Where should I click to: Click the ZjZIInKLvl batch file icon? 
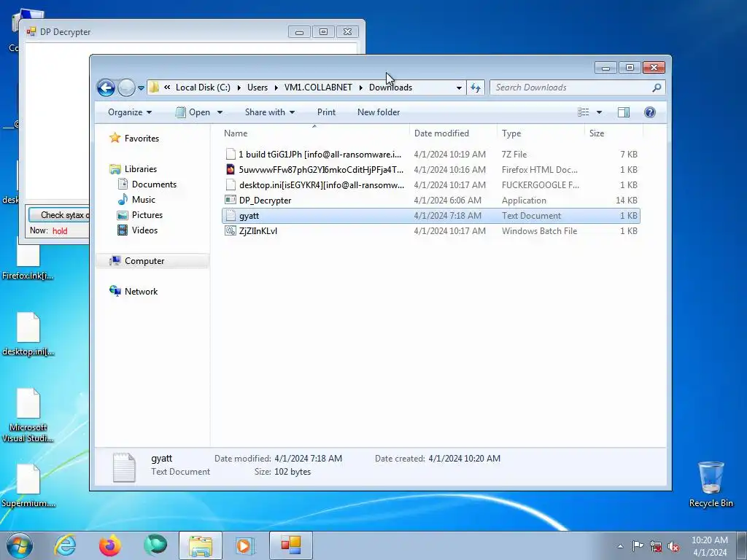click(x=231, y=231)
